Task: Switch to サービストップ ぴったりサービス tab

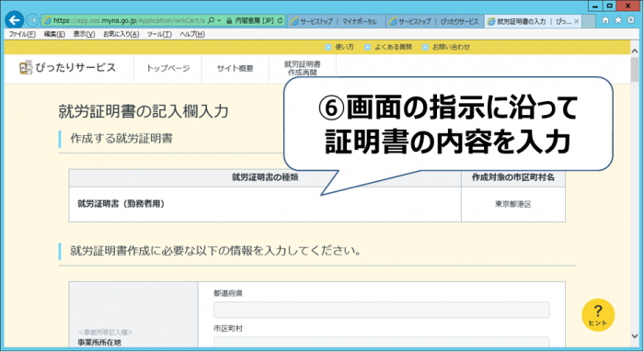Action: tap(435, 21)
